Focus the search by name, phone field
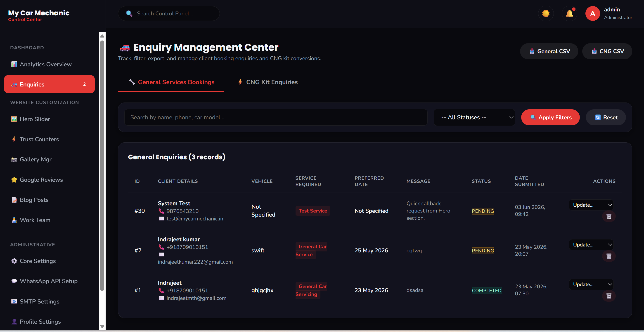 point(276,117)
